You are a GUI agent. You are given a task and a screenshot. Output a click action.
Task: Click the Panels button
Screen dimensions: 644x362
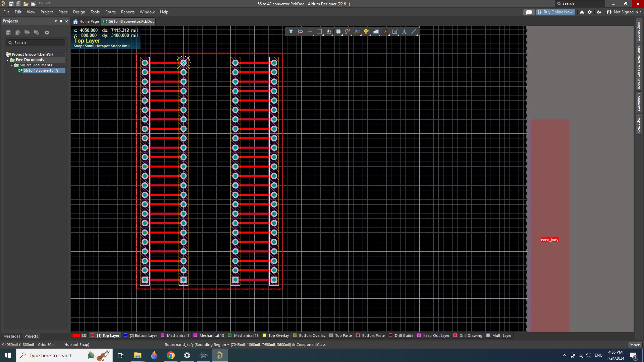[x=635, y=345]
